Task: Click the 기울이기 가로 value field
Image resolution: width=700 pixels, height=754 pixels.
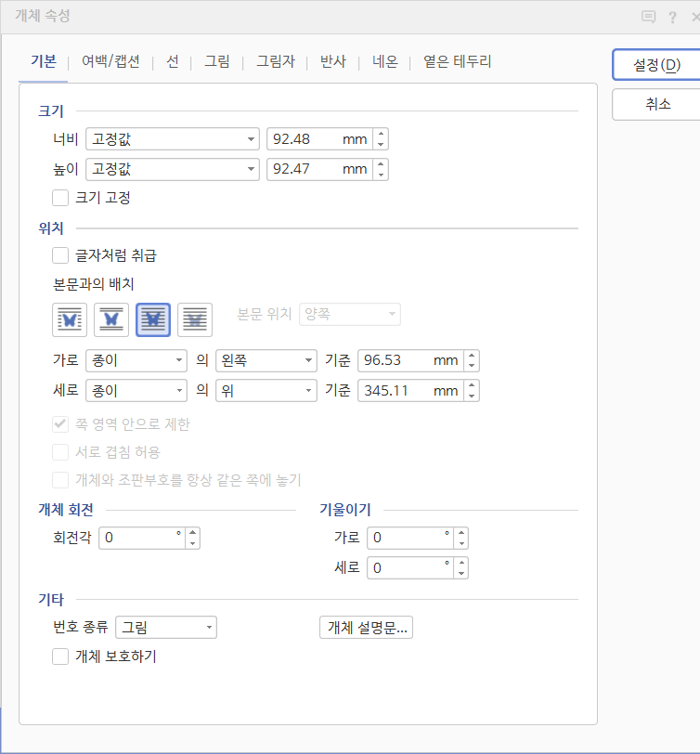Action: 410,538
